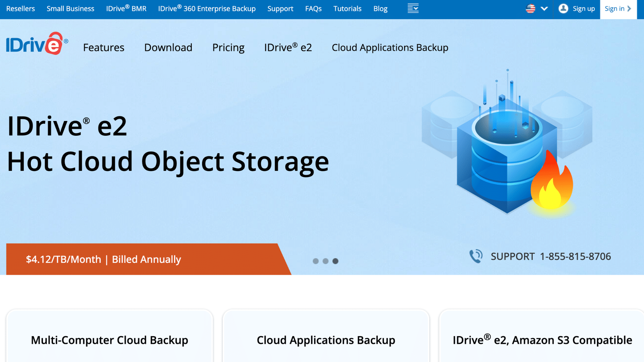Open the Download menu item
Viewport: 644px width, 362px height.
(x=168, y=48)
